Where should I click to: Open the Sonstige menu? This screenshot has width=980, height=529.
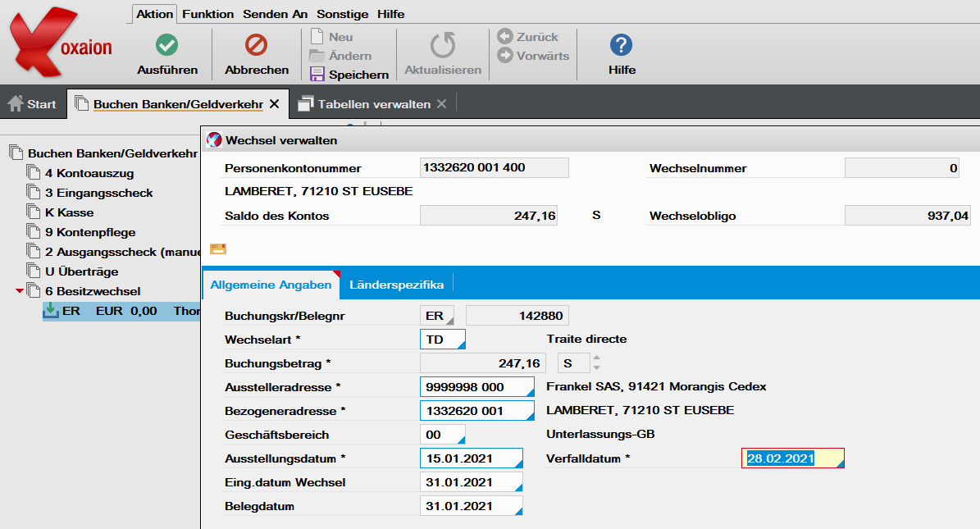[x=343, y=14]
